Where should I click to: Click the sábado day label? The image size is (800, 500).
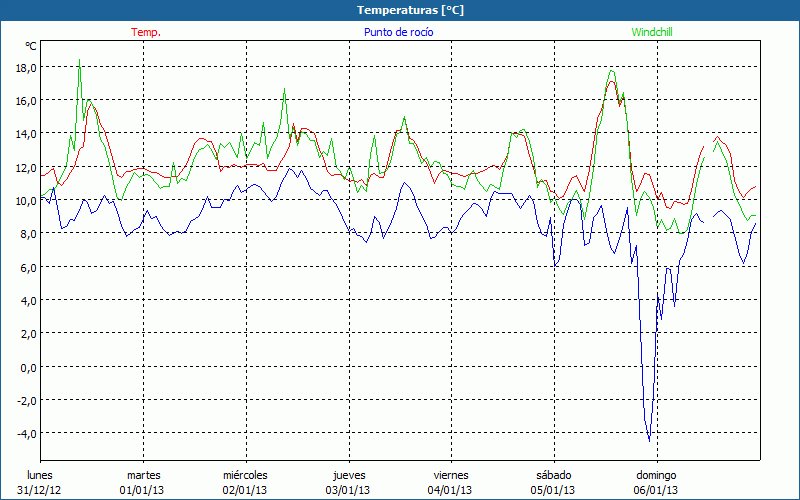coord(553,475)
